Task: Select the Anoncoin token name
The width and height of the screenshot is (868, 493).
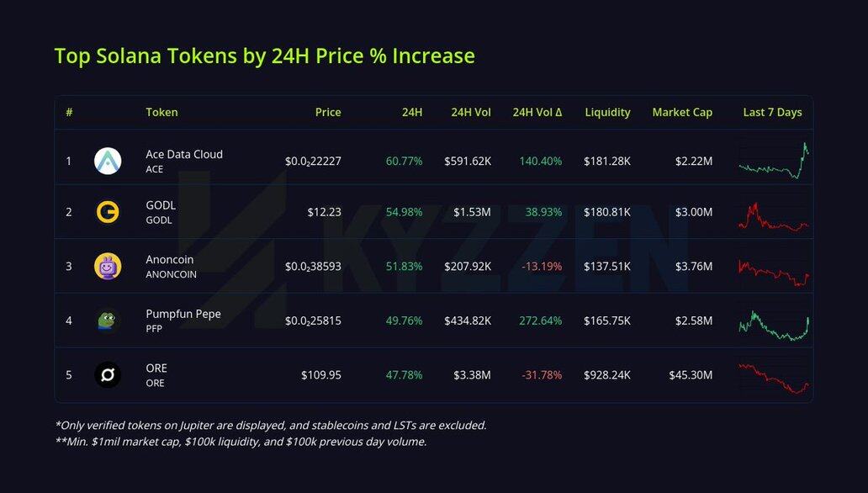Action: pos(171,260)
